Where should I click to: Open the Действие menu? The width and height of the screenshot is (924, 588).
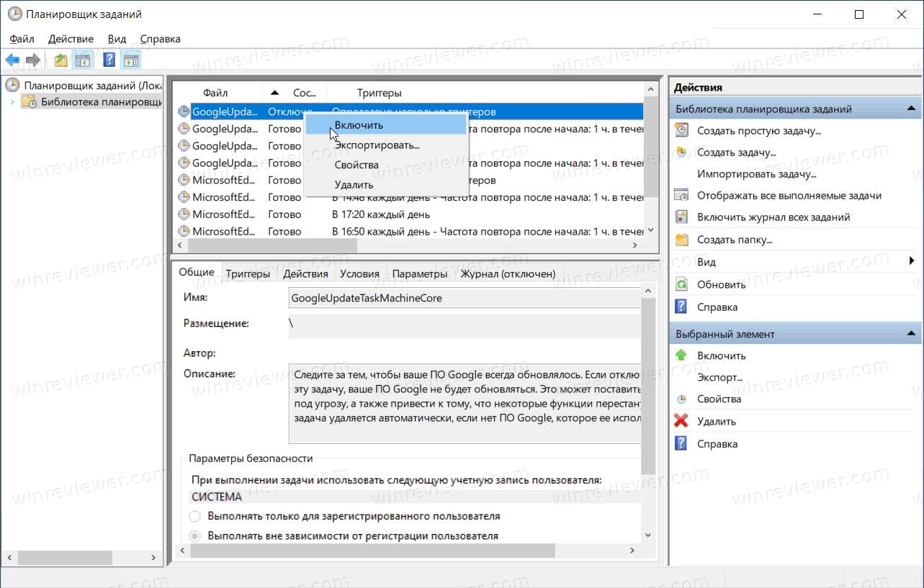pyautogui.click(x=71, y=39)
